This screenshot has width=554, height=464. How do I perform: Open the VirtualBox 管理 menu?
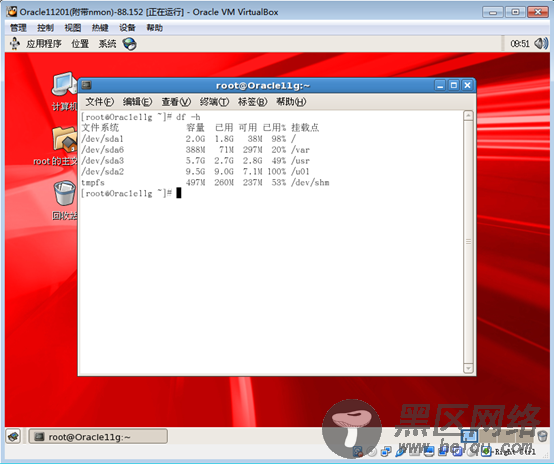pyautogui.click(x=18, y=28)
